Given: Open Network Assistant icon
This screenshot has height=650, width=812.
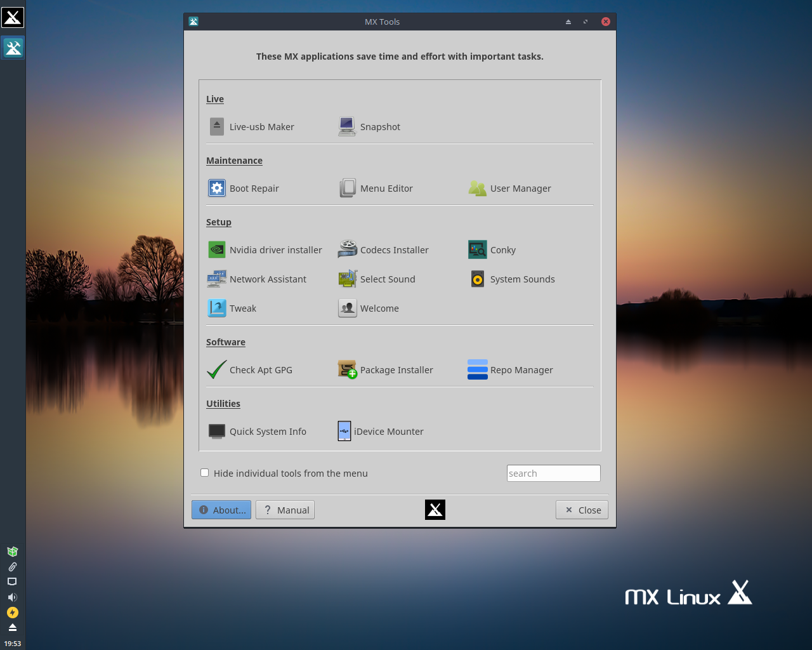Looking at the screenshot, I should tap(217, 279).
